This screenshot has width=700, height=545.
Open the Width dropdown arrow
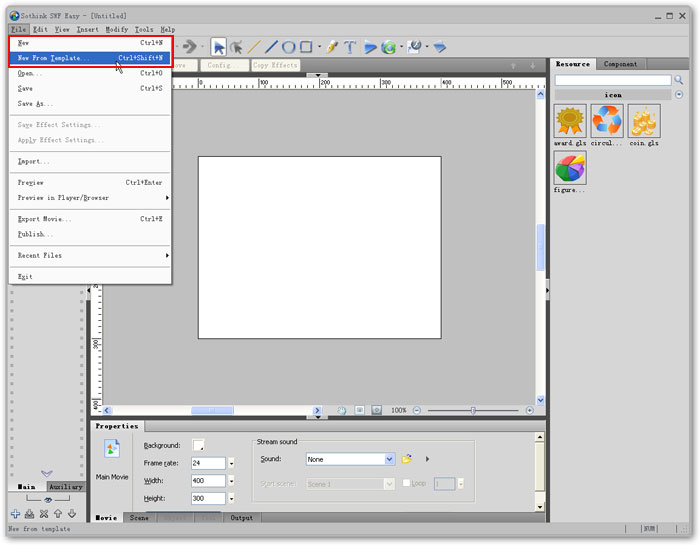[231, 481]
